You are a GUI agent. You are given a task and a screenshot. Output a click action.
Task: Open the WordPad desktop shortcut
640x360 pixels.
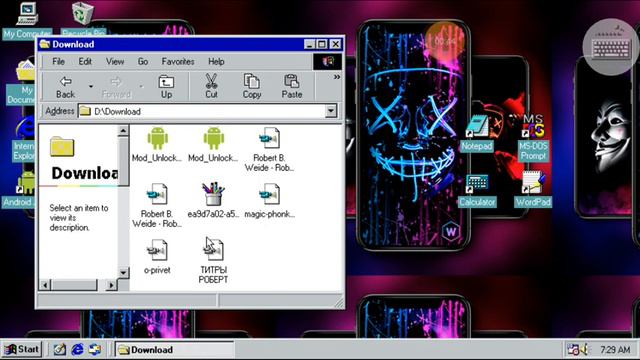(533, 189)
